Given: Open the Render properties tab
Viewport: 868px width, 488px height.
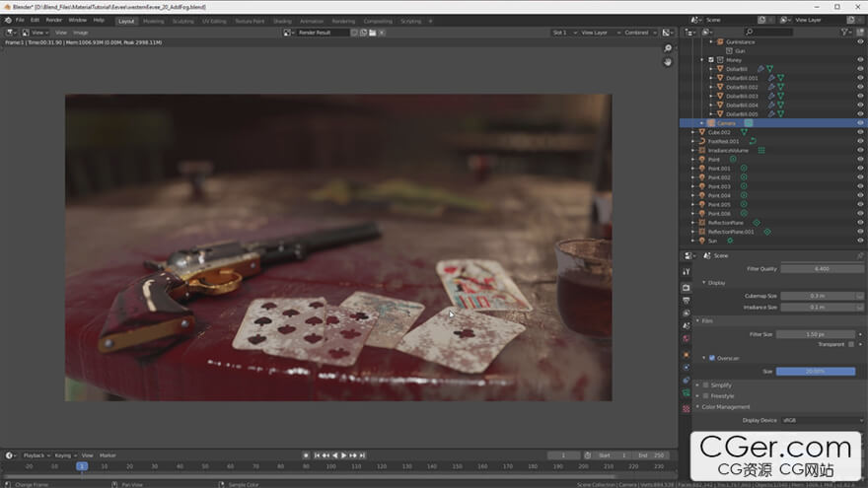Looking at the screenshot, I should [x=686, y=288].
